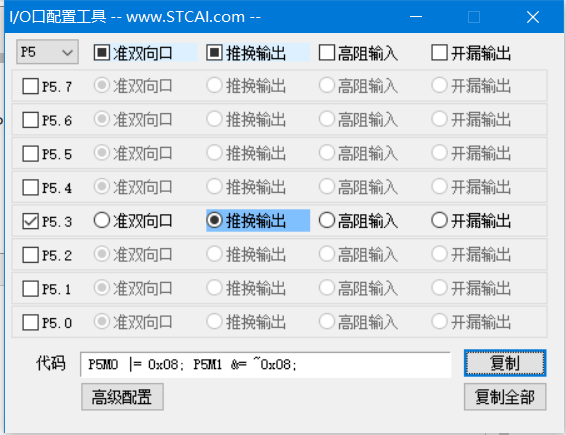Select 准双向口 radio in P5.7 row

(102, 86)
